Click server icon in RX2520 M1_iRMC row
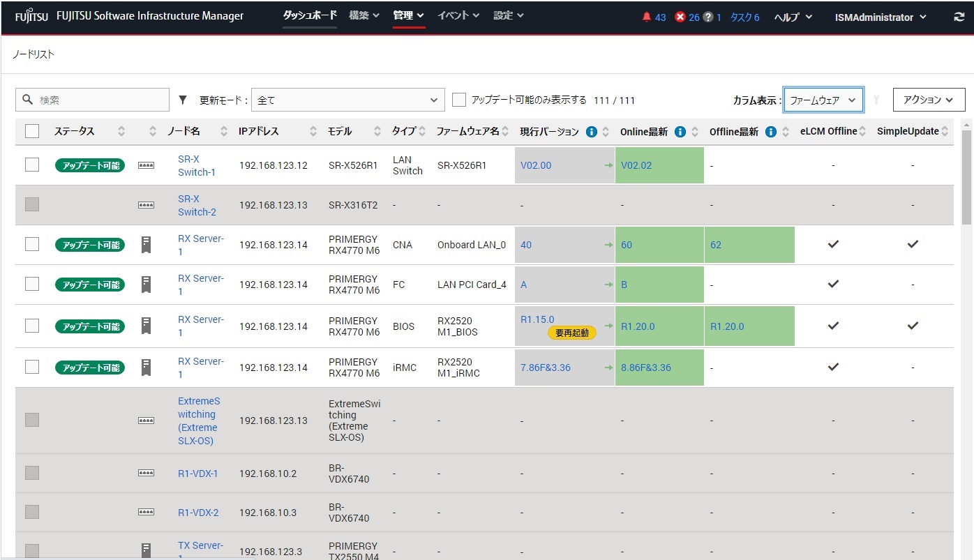The width and height of the screenshot is (974, 560). pos(146,368)
